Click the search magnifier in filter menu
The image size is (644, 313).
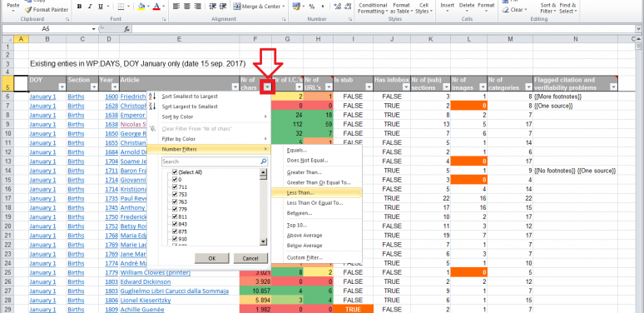263,161
